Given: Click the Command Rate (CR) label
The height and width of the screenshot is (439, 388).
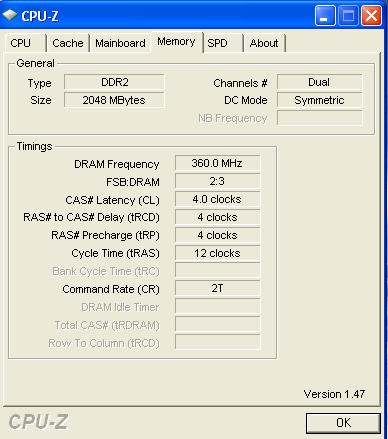Looking at the screenshot, I should pos(111,289).
